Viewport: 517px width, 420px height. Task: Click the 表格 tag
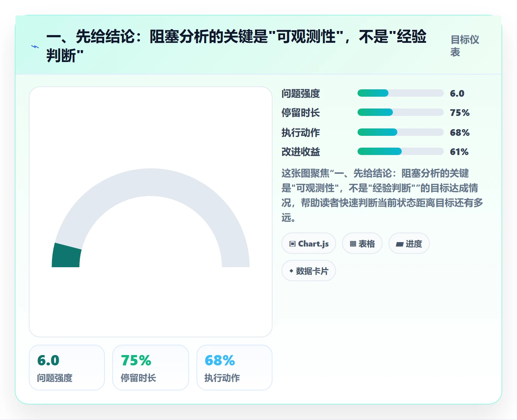tap(362, 244)
